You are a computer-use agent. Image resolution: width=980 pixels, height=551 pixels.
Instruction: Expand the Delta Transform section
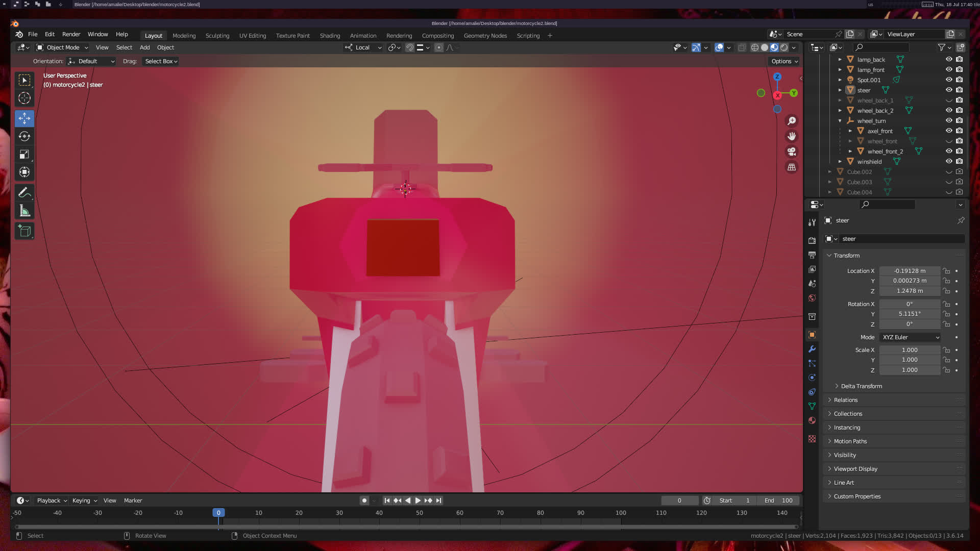(x=861, y=386)
